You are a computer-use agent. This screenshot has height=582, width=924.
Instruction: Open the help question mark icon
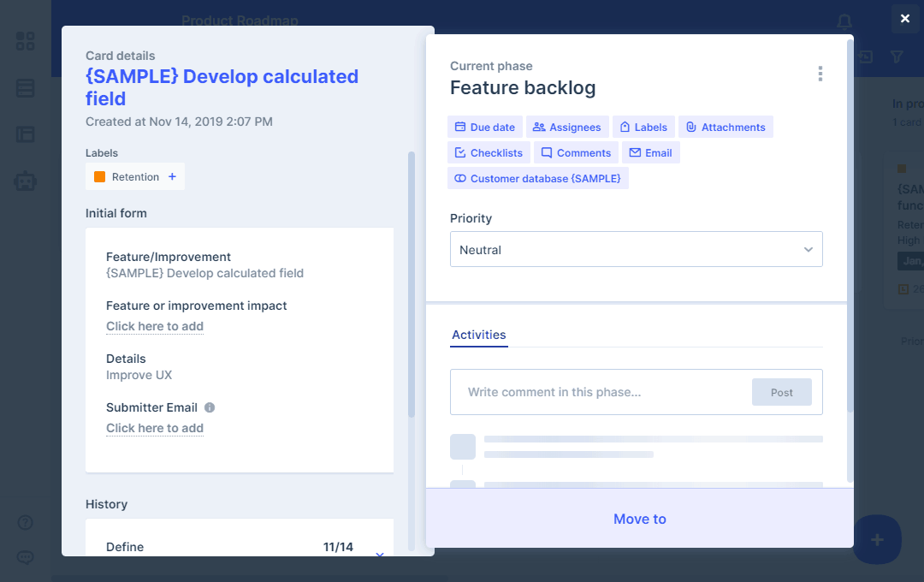(x=26, y=522)
